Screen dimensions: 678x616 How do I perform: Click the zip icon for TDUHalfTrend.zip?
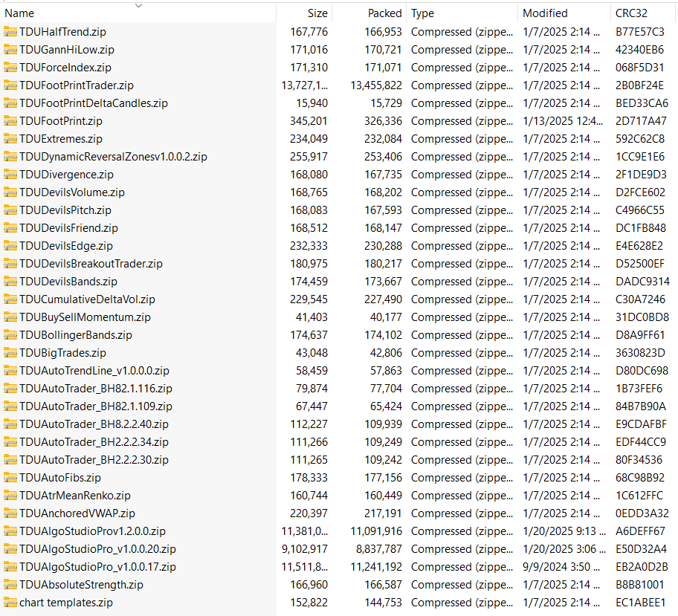point(10,32)
